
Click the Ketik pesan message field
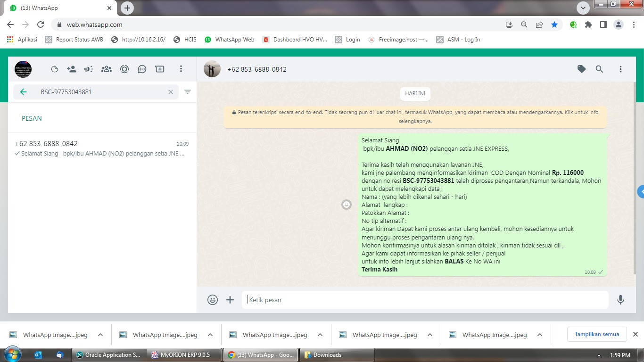[x=425, y=300]
